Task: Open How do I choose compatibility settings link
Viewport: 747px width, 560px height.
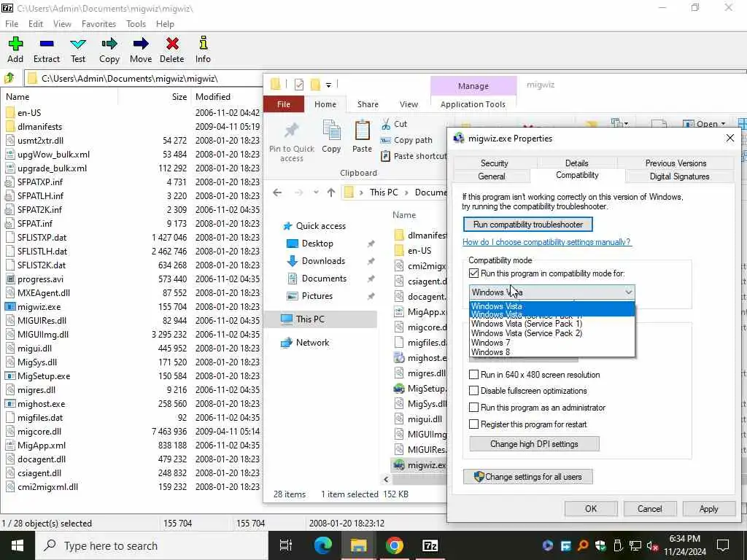Action: pos(546,242)
